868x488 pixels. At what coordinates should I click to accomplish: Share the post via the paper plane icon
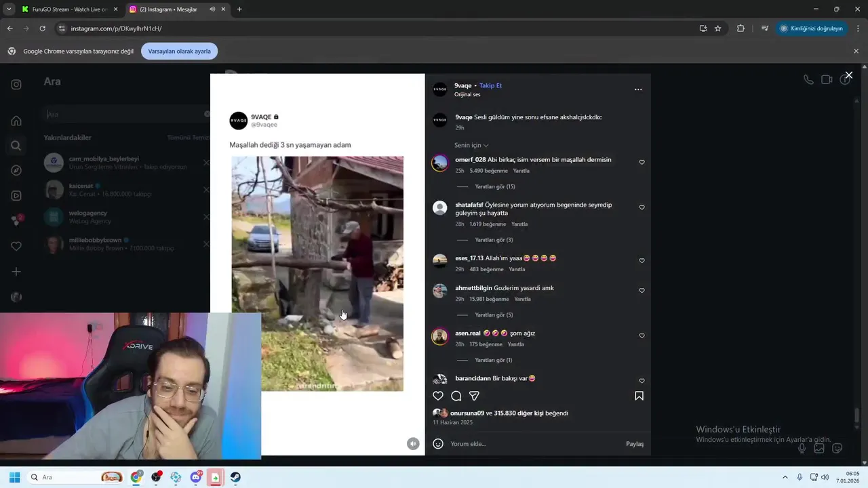point(475,396)
